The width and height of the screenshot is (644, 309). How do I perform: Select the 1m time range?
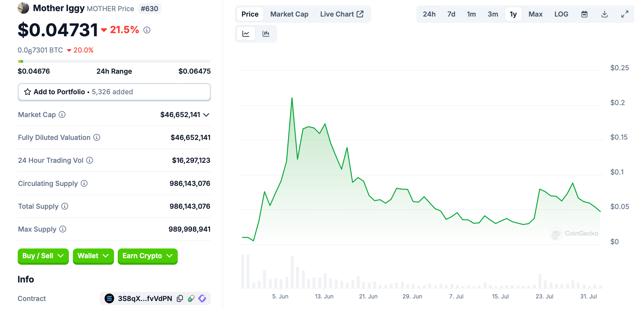[471, 14]
